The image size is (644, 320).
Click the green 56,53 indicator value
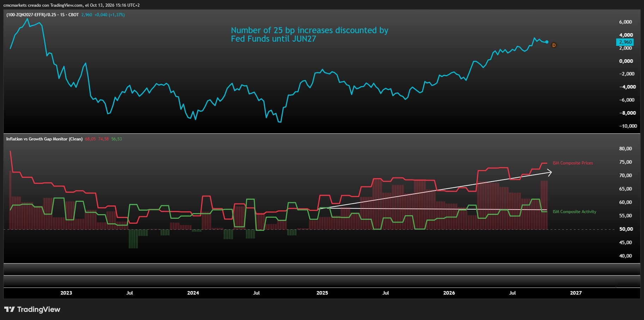click(x=116, y=139)
